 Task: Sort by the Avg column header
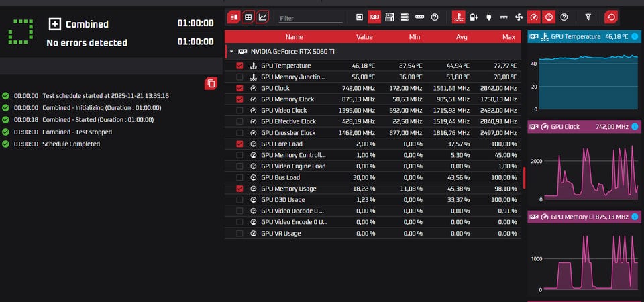click(462, 37)
